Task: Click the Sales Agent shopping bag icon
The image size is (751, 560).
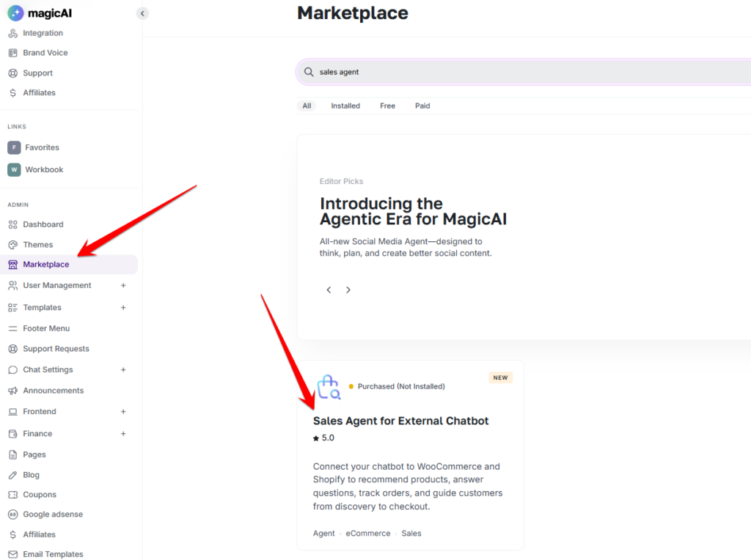Action: click(328, 387)
